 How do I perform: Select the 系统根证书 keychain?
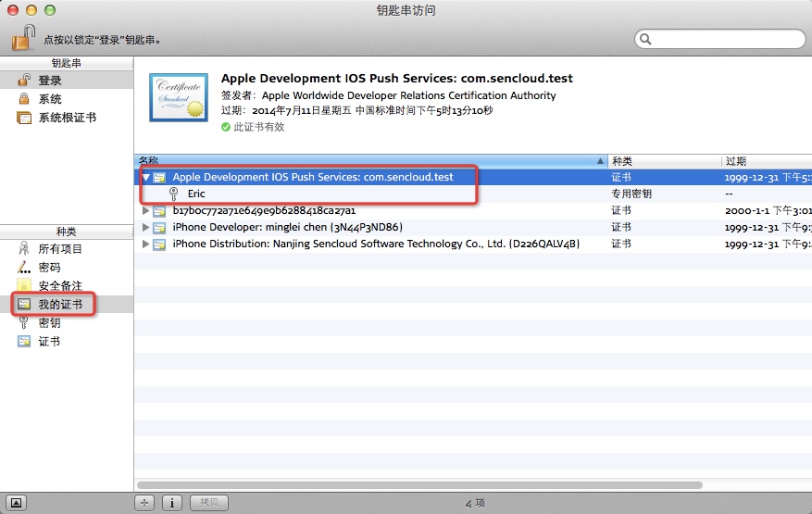pyautogui.click(x=67, y=118)
